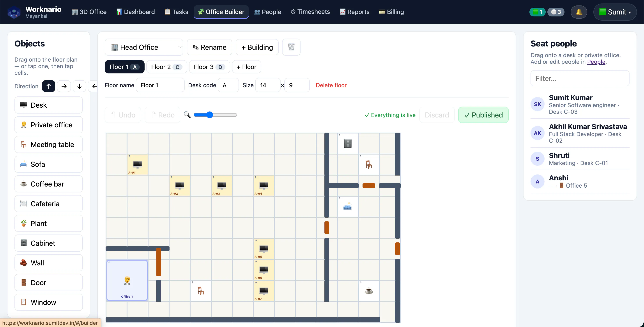Click the coffee bar cup on the floor plan
Viewport: 644px width, 327px height.
pos(368,291)
